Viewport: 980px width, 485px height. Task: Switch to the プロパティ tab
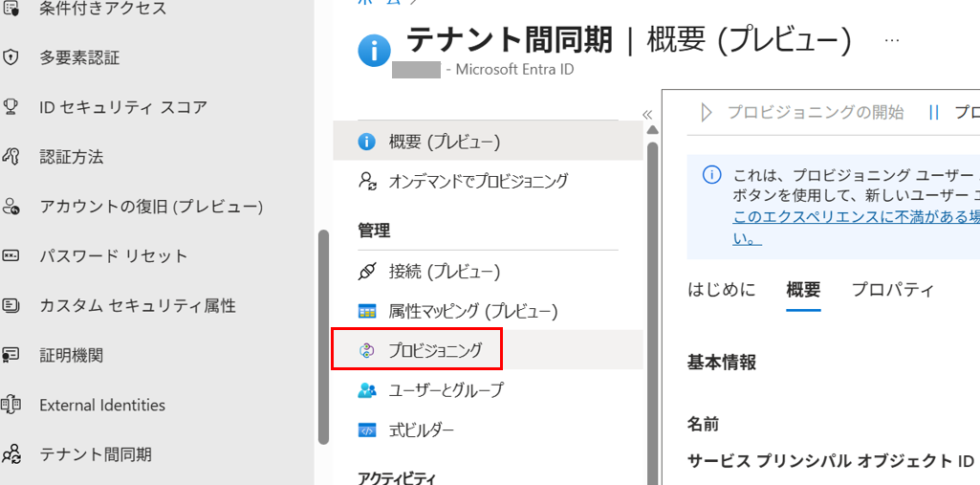(x=892, y=290)
